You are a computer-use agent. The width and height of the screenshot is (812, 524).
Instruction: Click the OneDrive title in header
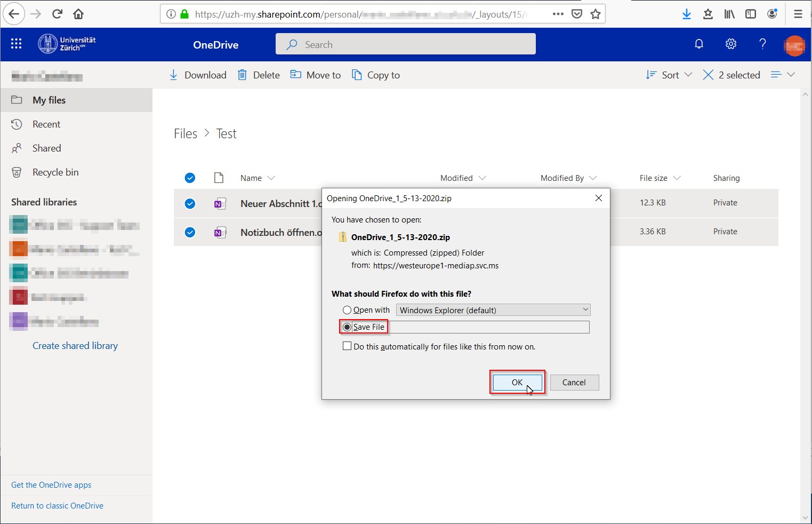(216, 45)
